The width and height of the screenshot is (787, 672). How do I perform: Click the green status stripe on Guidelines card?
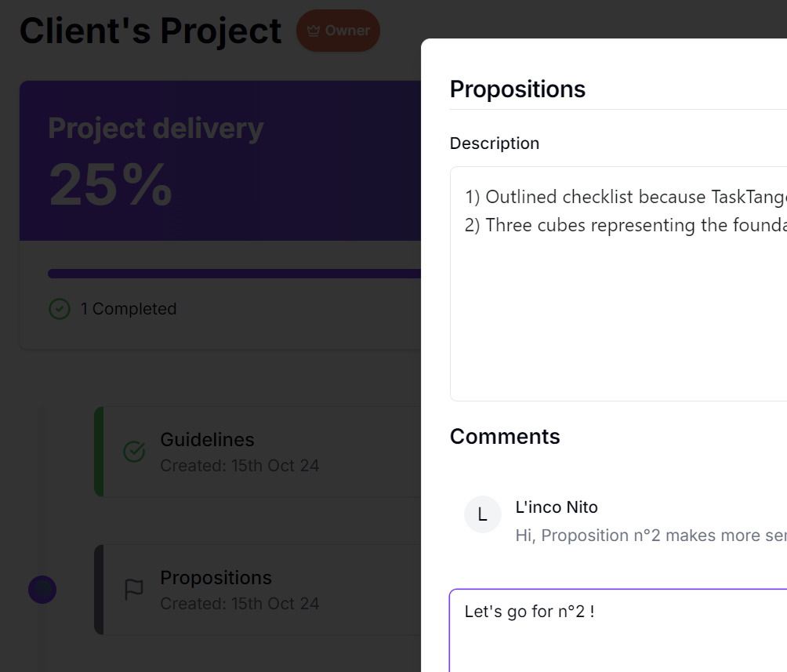coord(99,452)
